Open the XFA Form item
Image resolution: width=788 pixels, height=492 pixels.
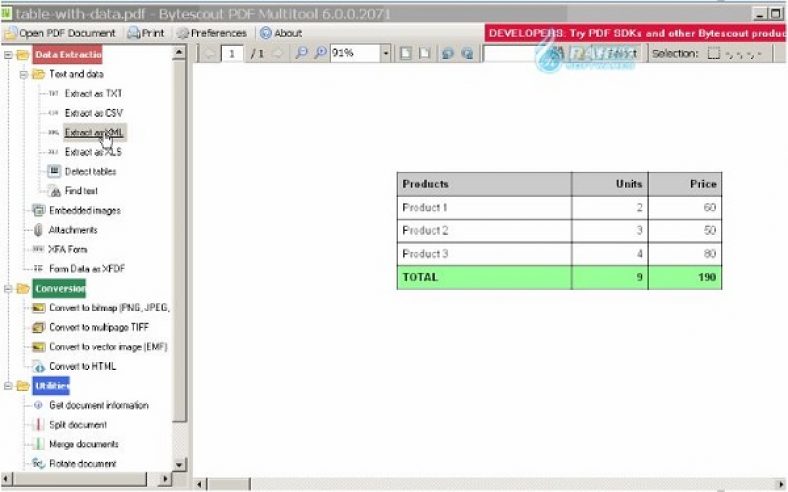67,249
